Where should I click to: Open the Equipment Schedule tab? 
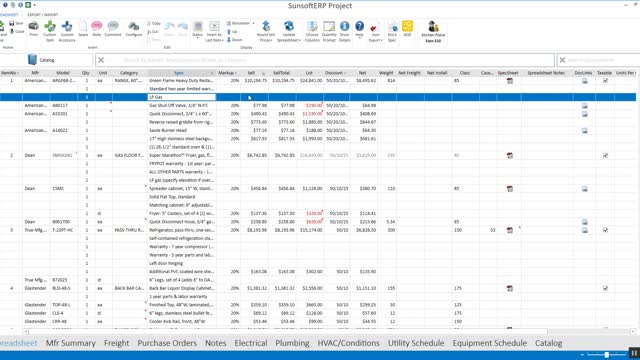tap(489, 343)
